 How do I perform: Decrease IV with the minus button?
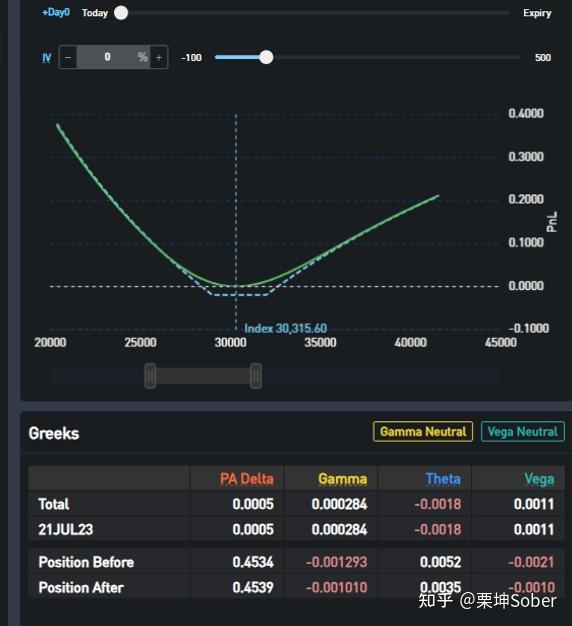68,57
